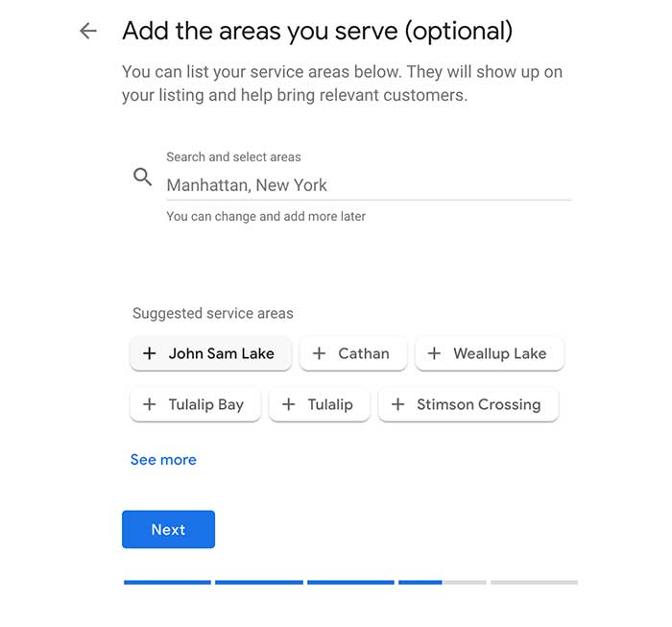Click the first progress bar segment
Image resolution: width=672 pixels, height=627 pixels.
click(x=167, y=582)
